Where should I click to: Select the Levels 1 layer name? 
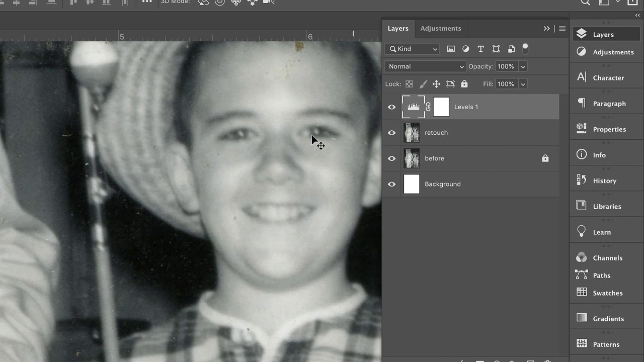coord(466,107)
